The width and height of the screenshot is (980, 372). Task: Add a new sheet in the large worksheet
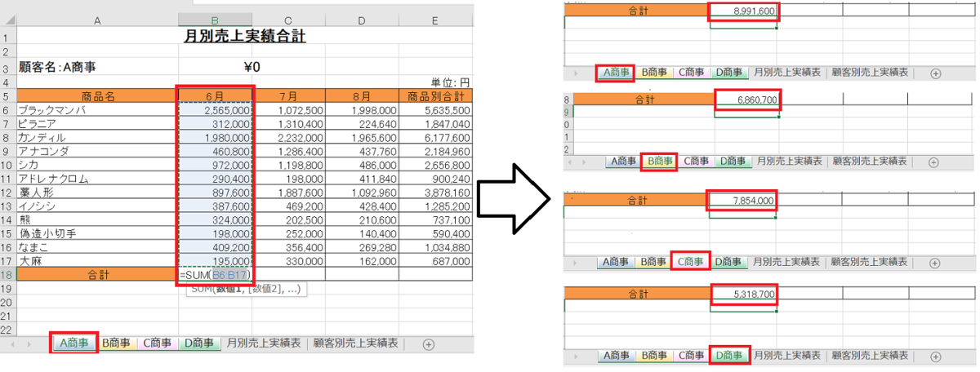(428, 344)
